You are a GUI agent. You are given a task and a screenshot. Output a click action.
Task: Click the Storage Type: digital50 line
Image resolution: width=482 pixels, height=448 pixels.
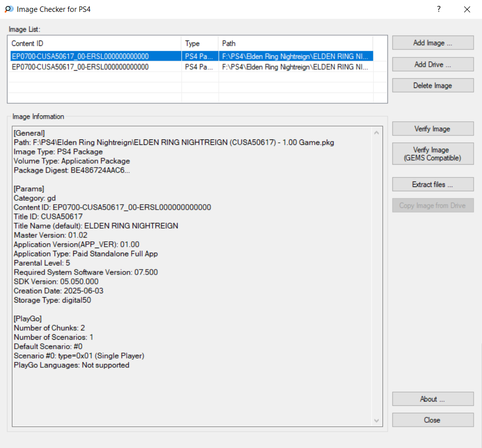coord(52,300)
